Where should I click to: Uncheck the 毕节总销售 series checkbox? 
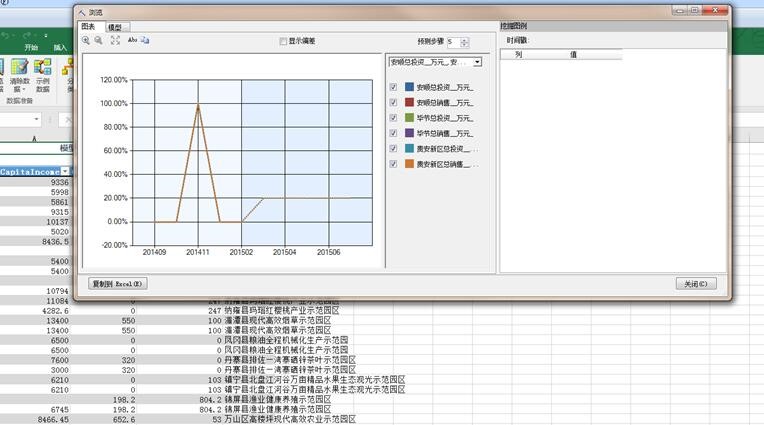coord(393,132)
